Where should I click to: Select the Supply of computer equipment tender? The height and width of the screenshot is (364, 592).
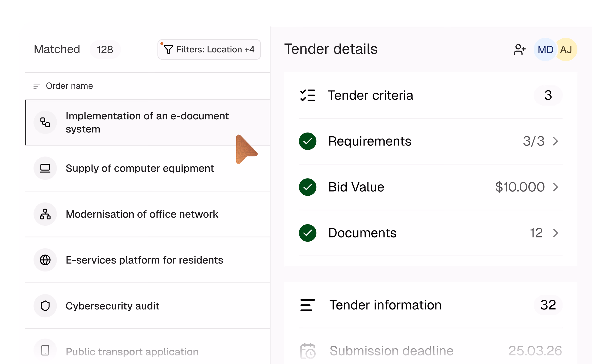(147, 168)
